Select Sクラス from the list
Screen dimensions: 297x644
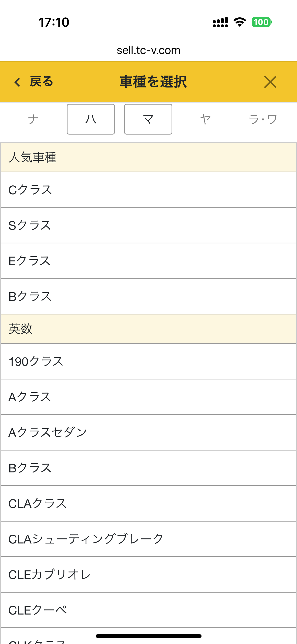[x=148, y=225]
